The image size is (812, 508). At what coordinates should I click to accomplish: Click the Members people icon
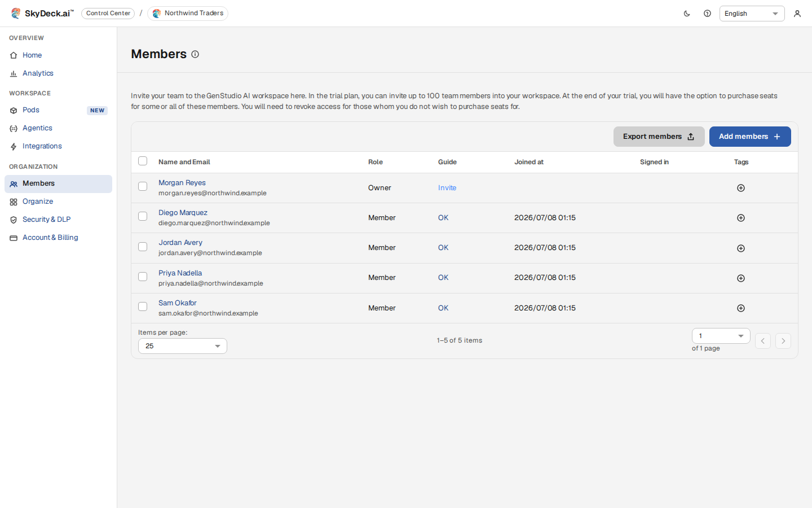click(x=14, y=184)
